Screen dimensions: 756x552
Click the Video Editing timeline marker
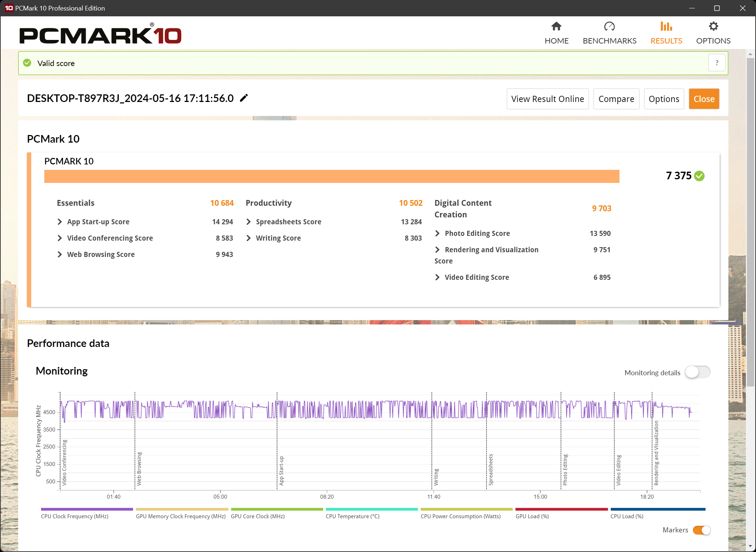point(618,470)
